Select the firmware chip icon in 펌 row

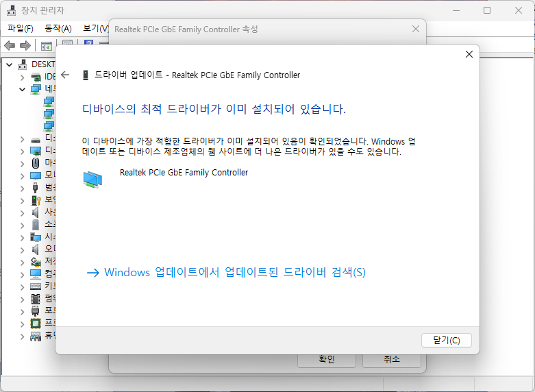[x=36, y=299]
